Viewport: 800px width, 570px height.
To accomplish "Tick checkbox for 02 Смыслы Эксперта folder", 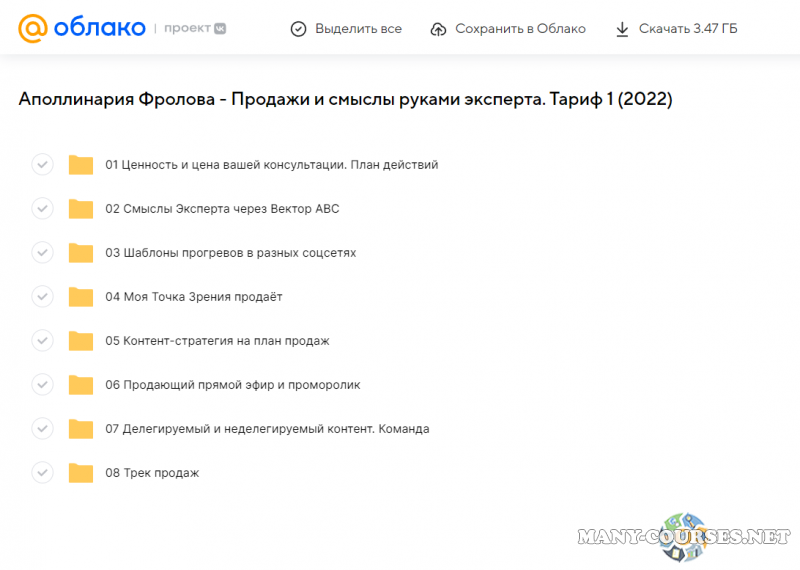I will [x=42, y=209].
